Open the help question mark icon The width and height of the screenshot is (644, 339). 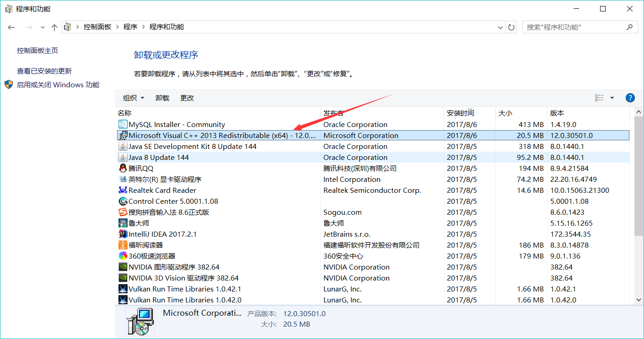(630, 98)
